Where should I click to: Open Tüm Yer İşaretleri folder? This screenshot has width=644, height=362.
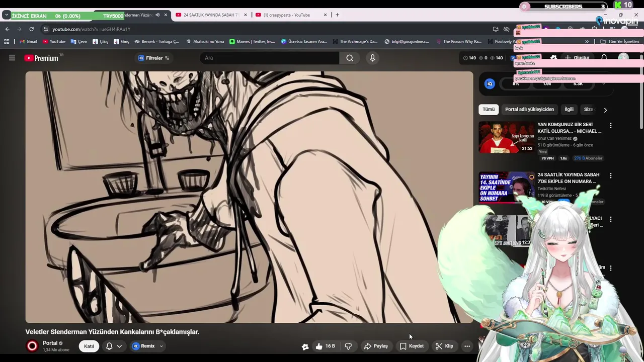pos(619,42)
